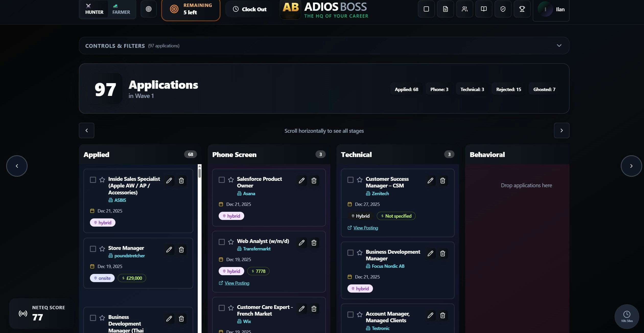644x333 pixels.
Task: Collapse the Controls & Filters section
Action: [x=559, y=46]
